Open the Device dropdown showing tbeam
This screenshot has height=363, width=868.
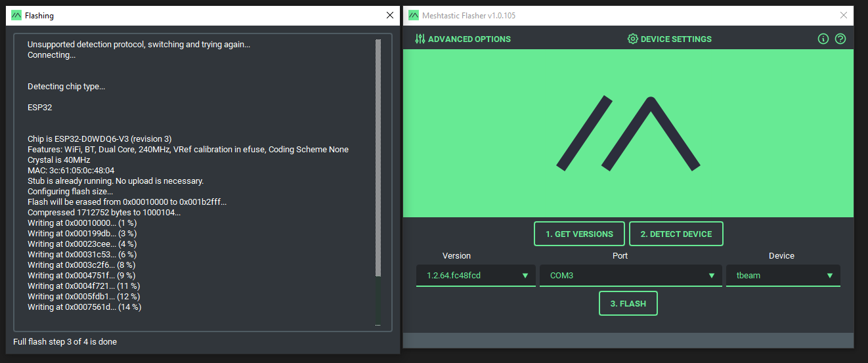(783, 276)
